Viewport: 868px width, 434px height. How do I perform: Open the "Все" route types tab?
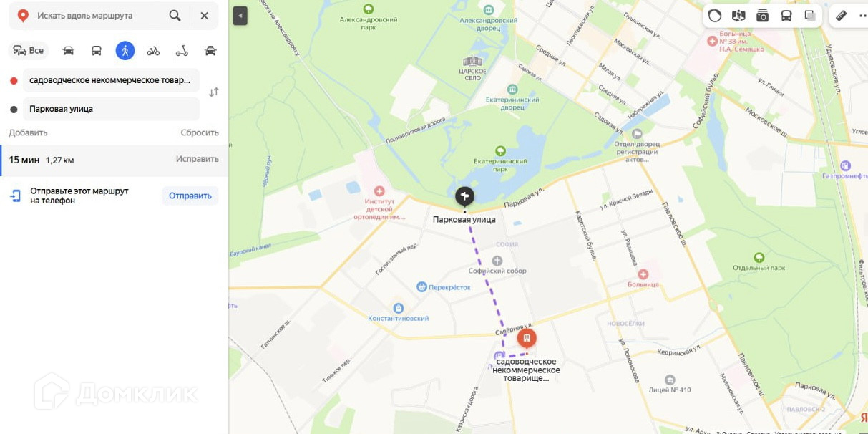[29, 50]
